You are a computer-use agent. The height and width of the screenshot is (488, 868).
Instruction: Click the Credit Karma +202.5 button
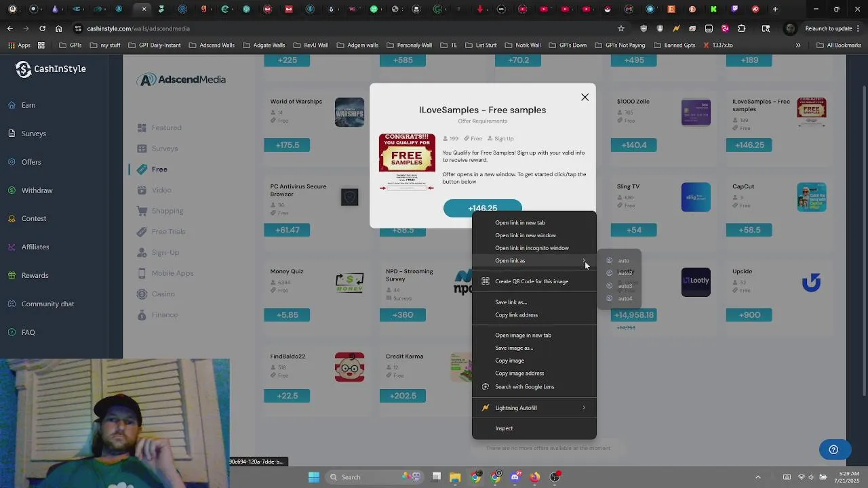point(403,396)
